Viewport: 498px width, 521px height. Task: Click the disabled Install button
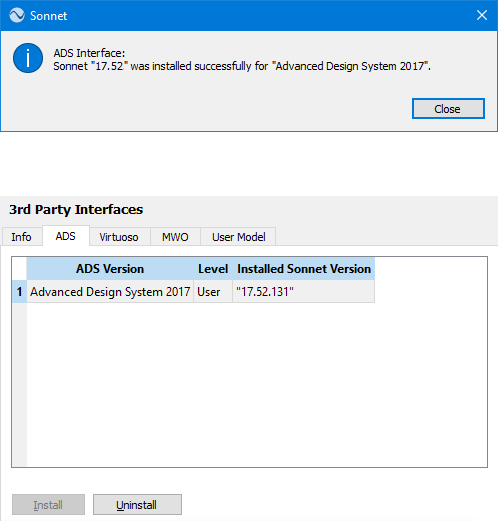(x=48, y=505)
